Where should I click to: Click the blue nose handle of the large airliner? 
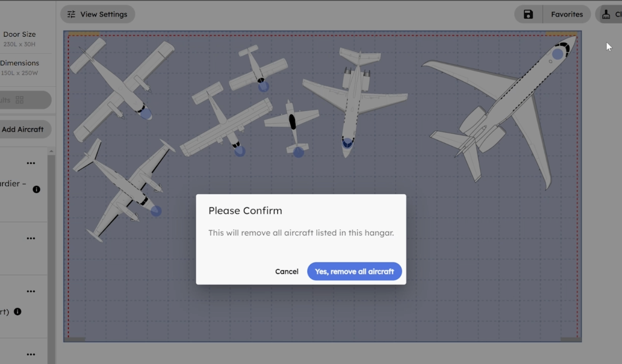558,54
